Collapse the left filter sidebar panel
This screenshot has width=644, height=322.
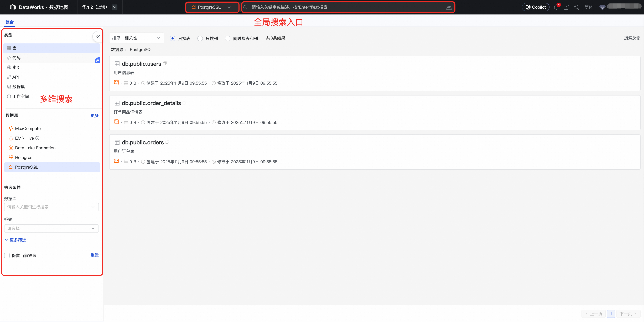(98, 37)
